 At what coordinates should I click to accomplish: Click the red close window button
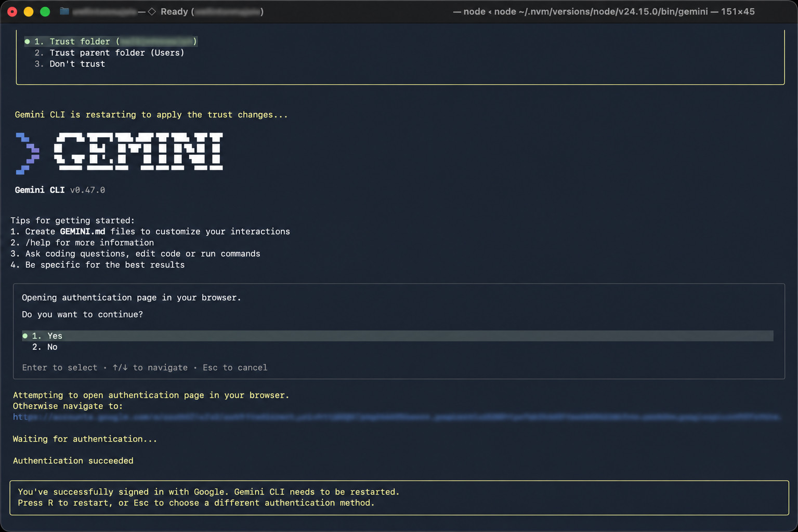[x=12, y=11]
